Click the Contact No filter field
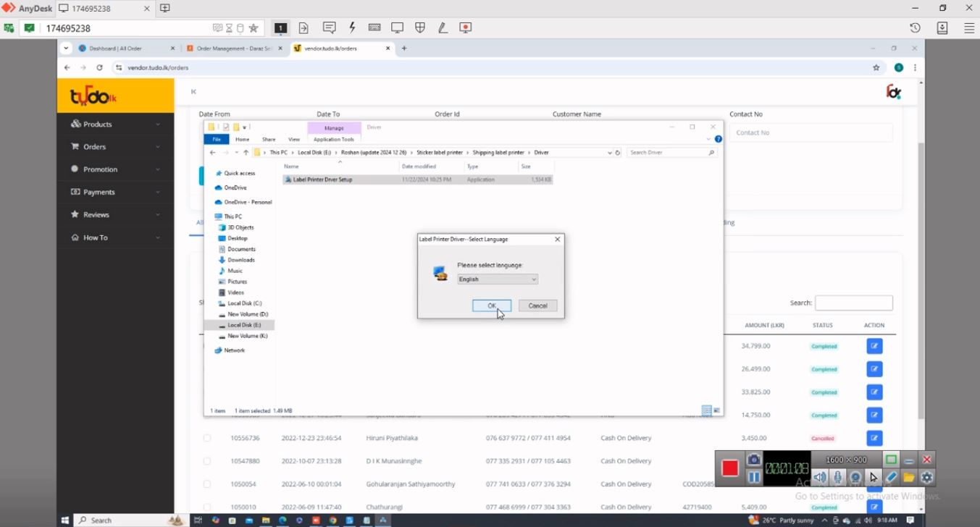980x527 pixels. coord(811,132)
